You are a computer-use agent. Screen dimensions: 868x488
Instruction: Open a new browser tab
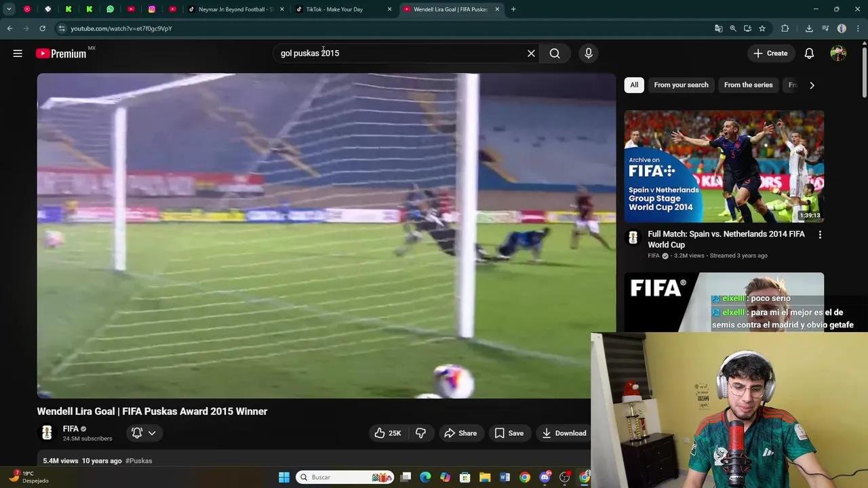pos(513,9)
